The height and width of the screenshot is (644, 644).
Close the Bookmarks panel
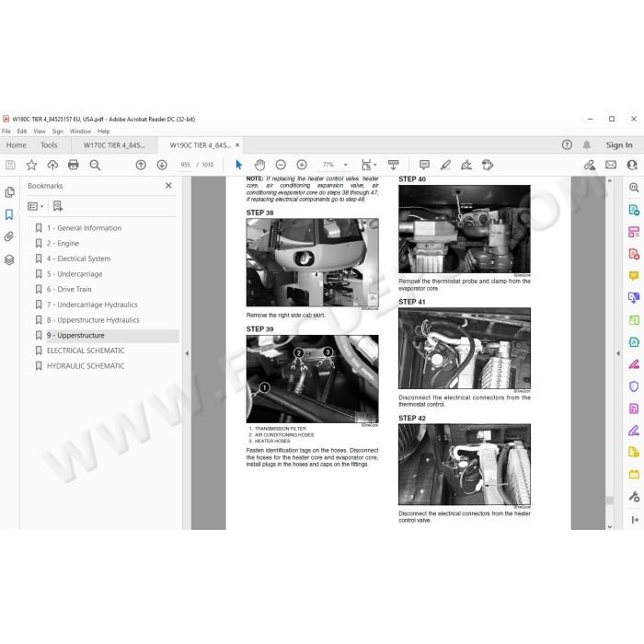point(168,186)
